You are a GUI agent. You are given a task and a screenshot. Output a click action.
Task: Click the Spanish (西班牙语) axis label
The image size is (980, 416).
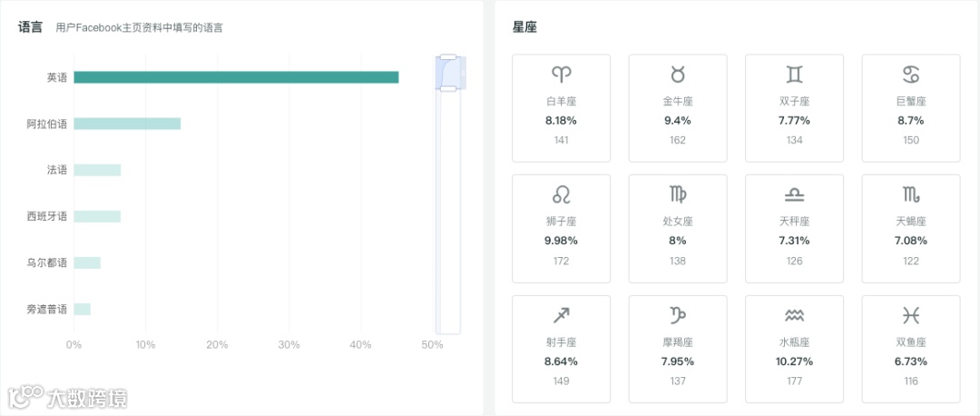pos(47,216)
